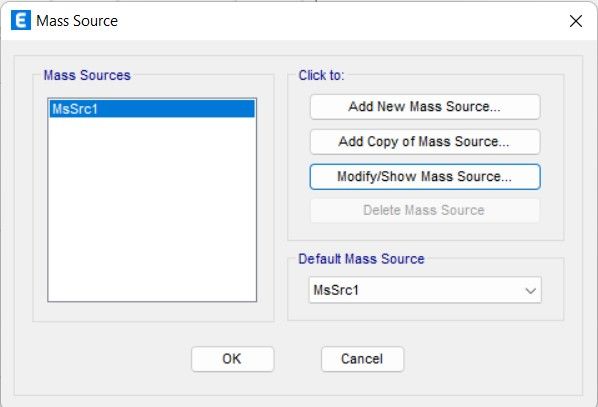The width and height of the screenshot is (598, 407).
Task: Click the Default Mass Source group label
Action: point(361,259)
